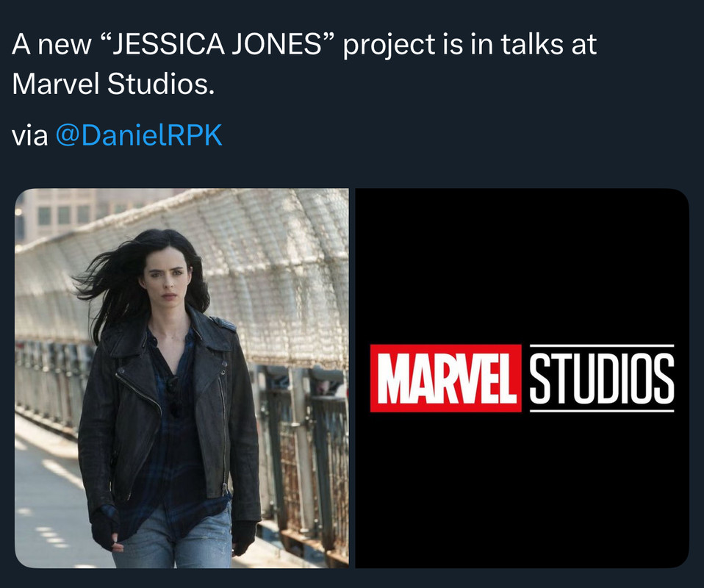Click the building in photo background
704x588 pixels.
pyautogui.click(x=58, y=213)
